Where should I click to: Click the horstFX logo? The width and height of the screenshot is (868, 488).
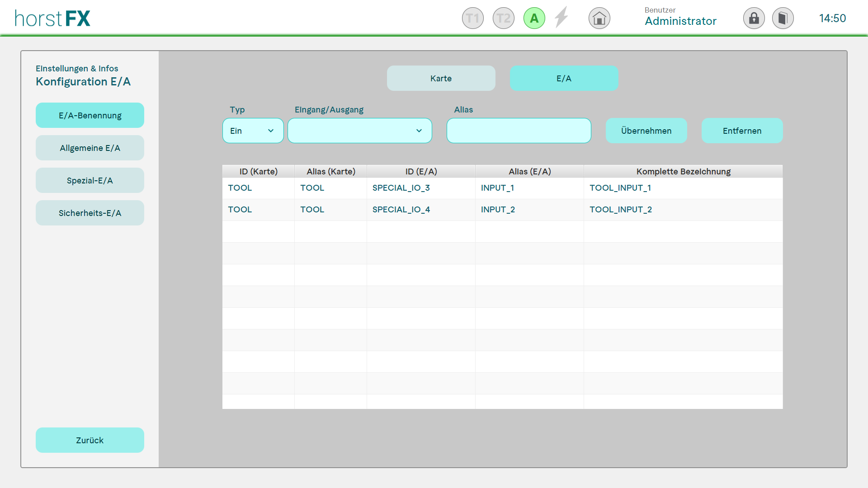click(x=53, y=19)
